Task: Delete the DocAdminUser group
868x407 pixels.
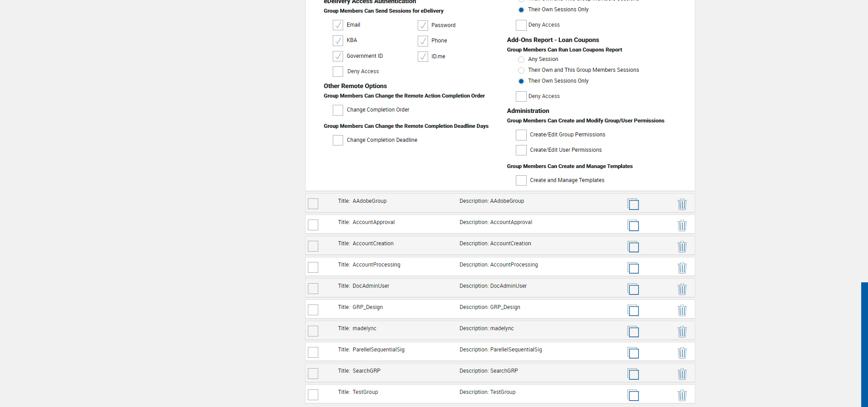Action: [682, 289]
